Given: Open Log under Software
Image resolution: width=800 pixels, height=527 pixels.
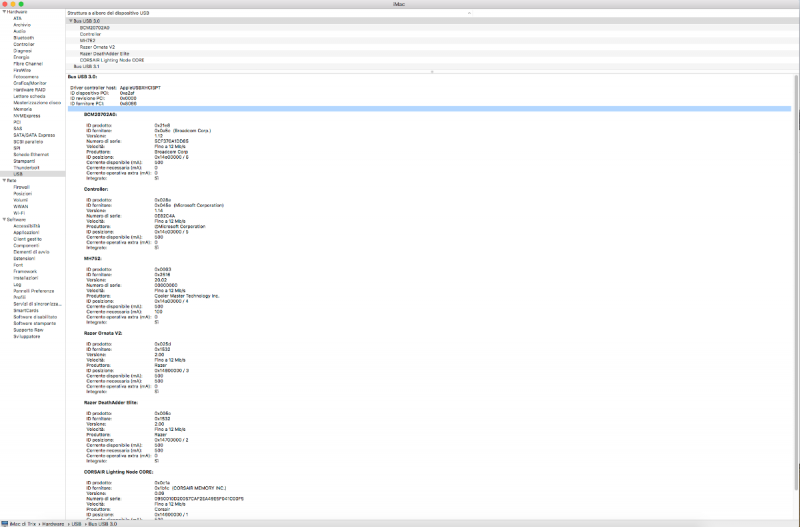Looking at the screenshot, I should pyautogui.click(x=17, y=285).
